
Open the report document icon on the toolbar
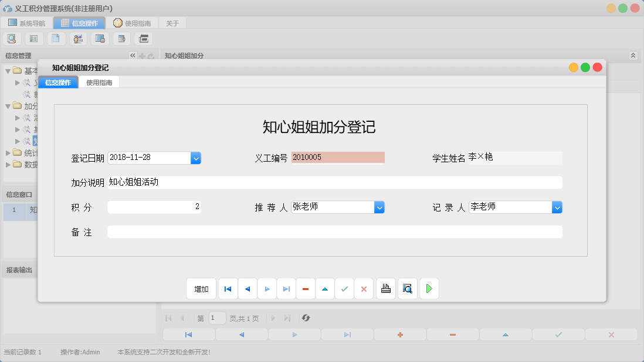coord(56,38)
